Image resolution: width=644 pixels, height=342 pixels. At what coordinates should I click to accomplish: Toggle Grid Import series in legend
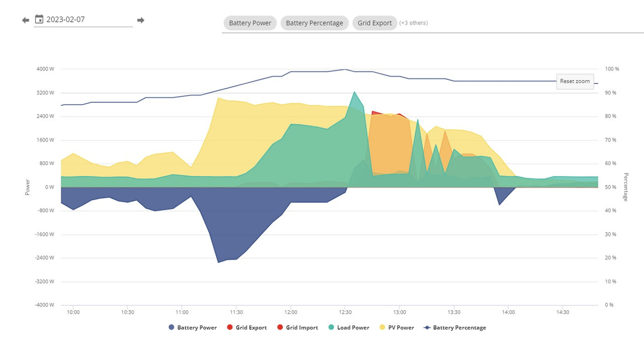[297, 327]
